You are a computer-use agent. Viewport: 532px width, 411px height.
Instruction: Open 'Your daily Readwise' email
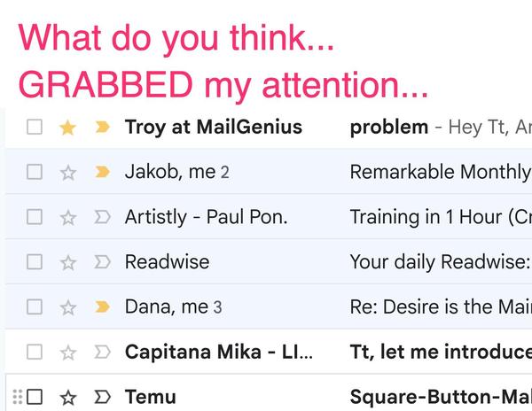click(440, 262)
